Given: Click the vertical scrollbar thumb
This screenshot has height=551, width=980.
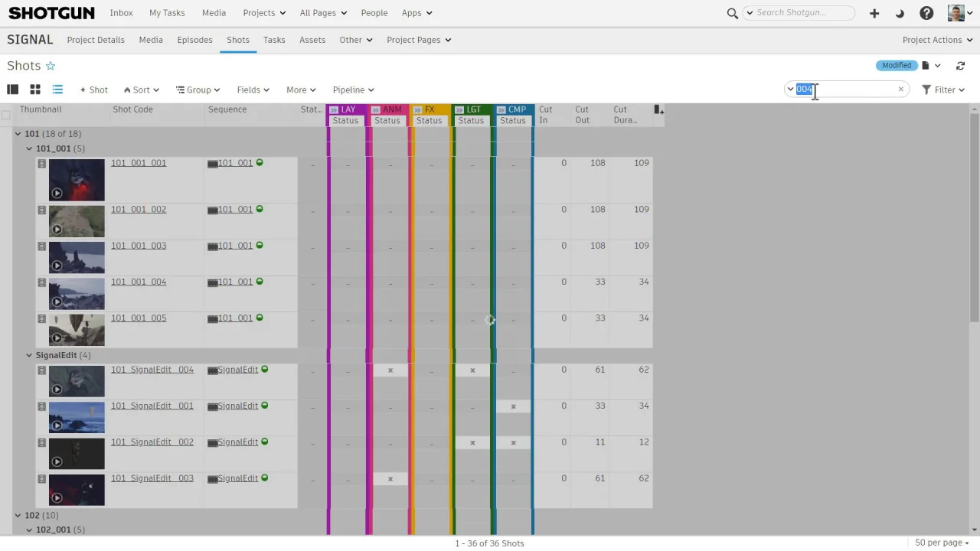Looking at the screenshot, I should [x=974, y=218].
